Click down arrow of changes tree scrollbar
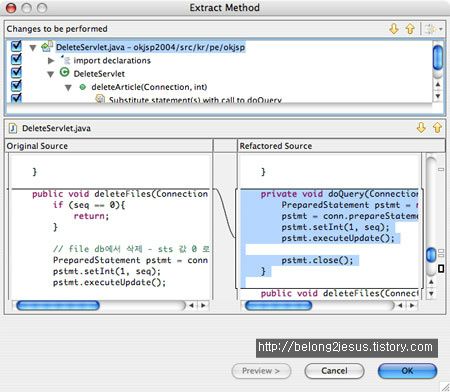 tap(438, 96)
